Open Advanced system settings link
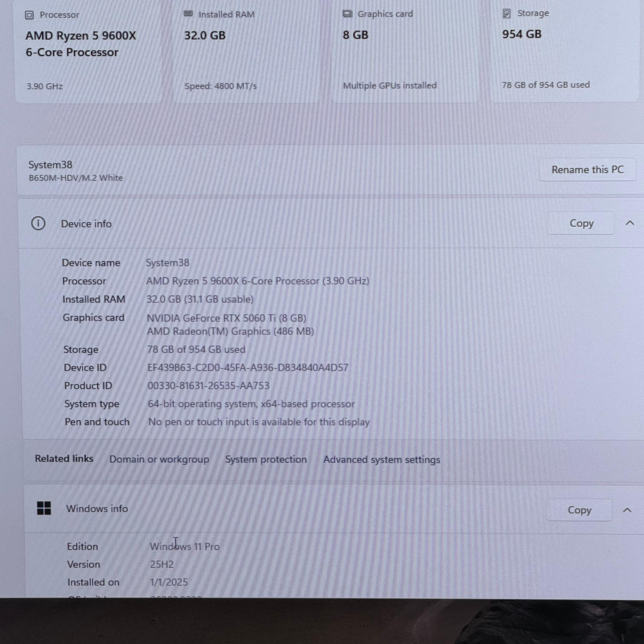Image resolution: width=644 pixels, height=644 pixels. pos(382,460)
